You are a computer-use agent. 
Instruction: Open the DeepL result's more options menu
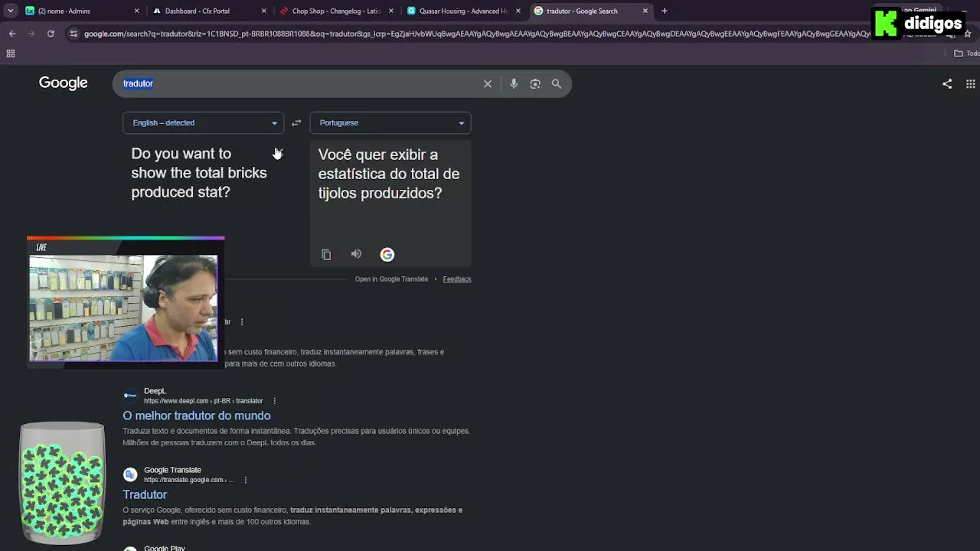pos(274,401)
